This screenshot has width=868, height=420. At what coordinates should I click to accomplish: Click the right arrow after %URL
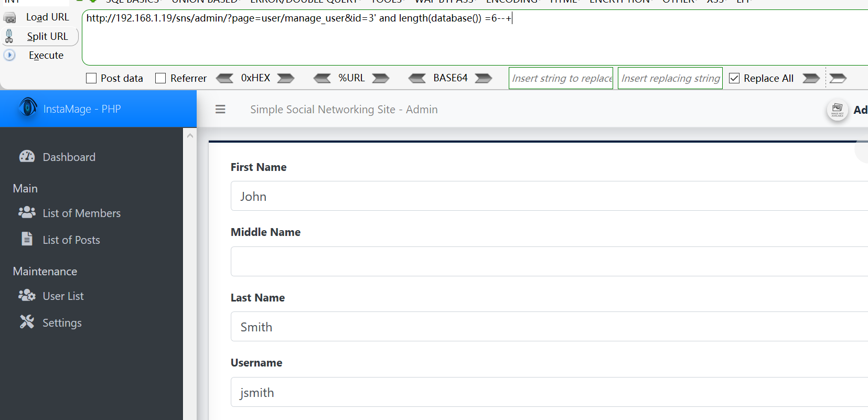click(x=381, y=78)
